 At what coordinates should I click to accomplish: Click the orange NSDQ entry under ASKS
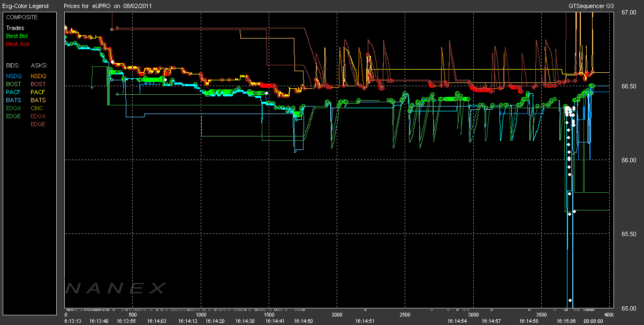tap(39, 76)
